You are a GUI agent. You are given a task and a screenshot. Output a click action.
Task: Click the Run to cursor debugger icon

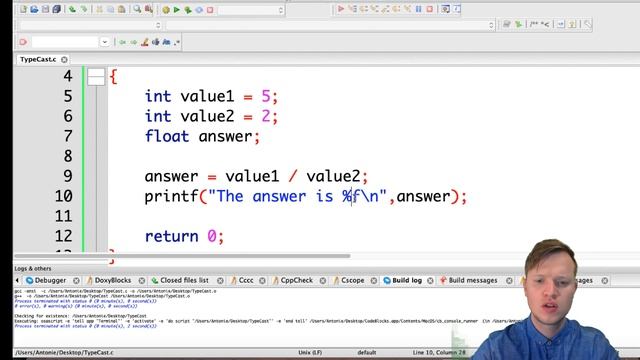(x=352, y=9)
